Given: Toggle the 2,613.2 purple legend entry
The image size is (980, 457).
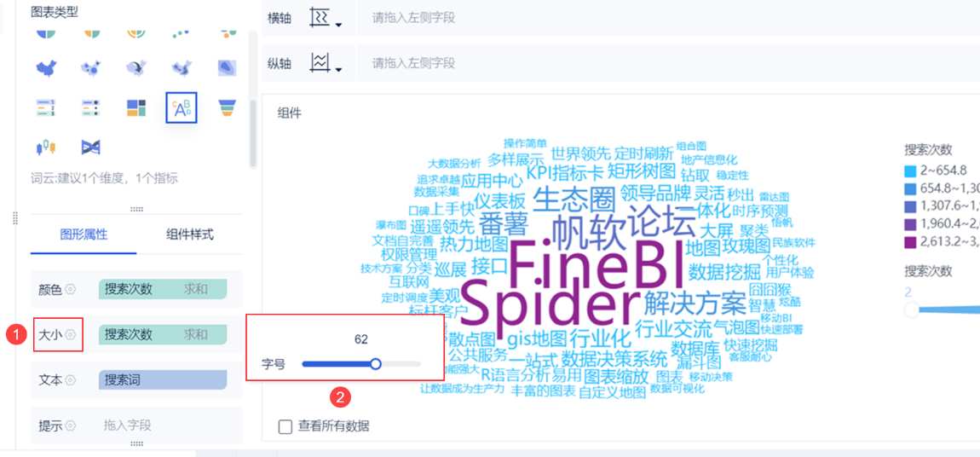Looking at the screenshot, I should coord(910,242).
